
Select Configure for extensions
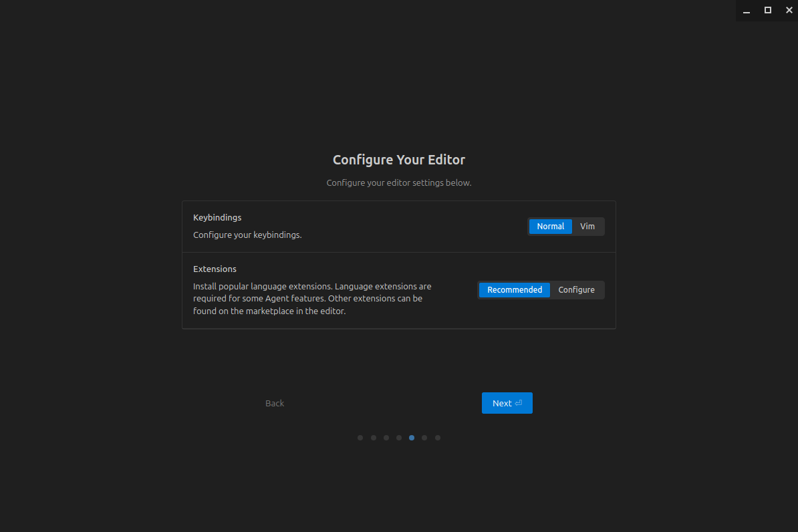click(576, 290)
